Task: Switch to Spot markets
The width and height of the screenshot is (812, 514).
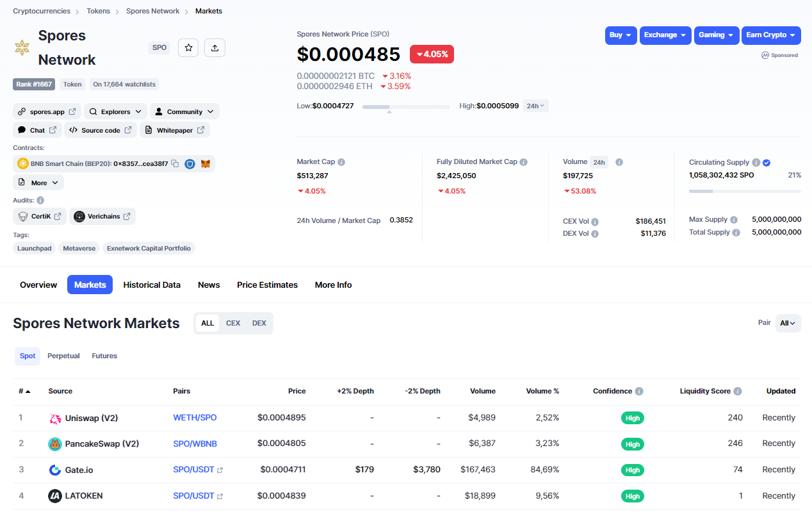Action: click(x=28, y=356)
